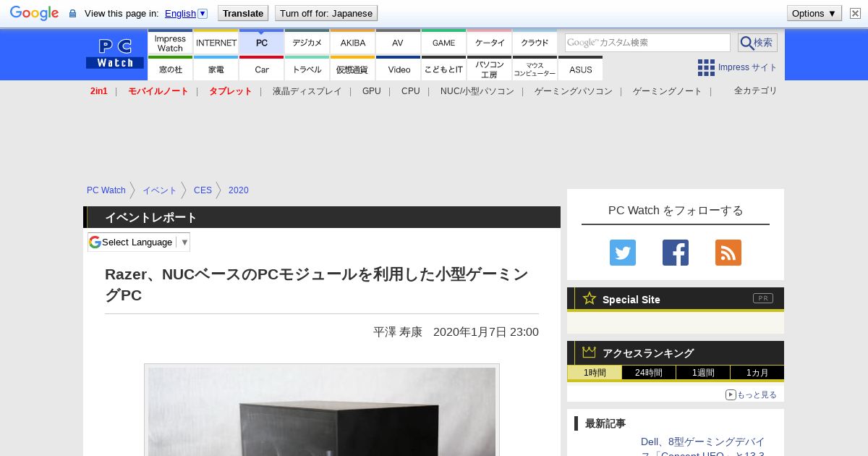Subscribe to the RSS feed icon
Screen dimensions: 868x456
tap(728, 253)
